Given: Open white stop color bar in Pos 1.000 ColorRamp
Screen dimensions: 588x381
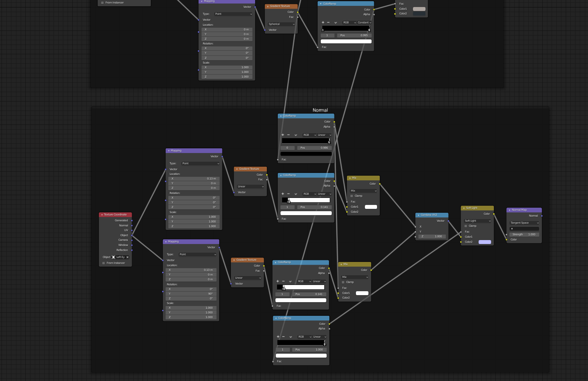Looking at the screenshot, I should (301, 356).
